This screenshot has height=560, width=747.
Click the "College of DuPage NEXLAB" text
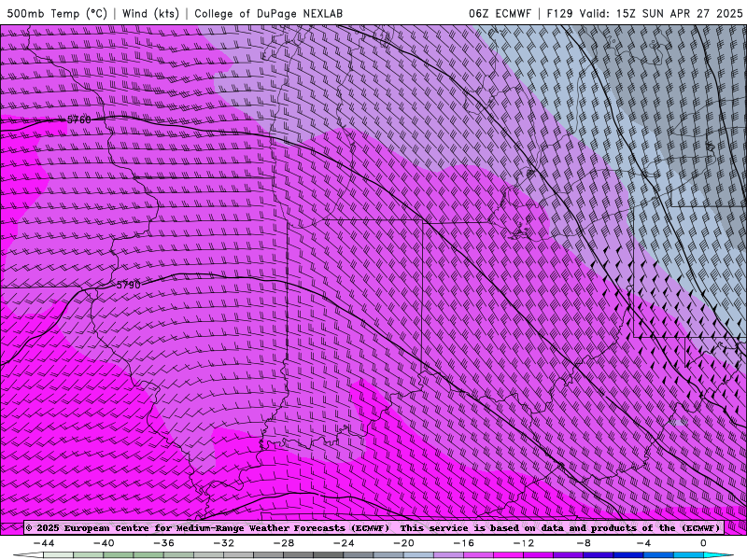click(268, 13)
